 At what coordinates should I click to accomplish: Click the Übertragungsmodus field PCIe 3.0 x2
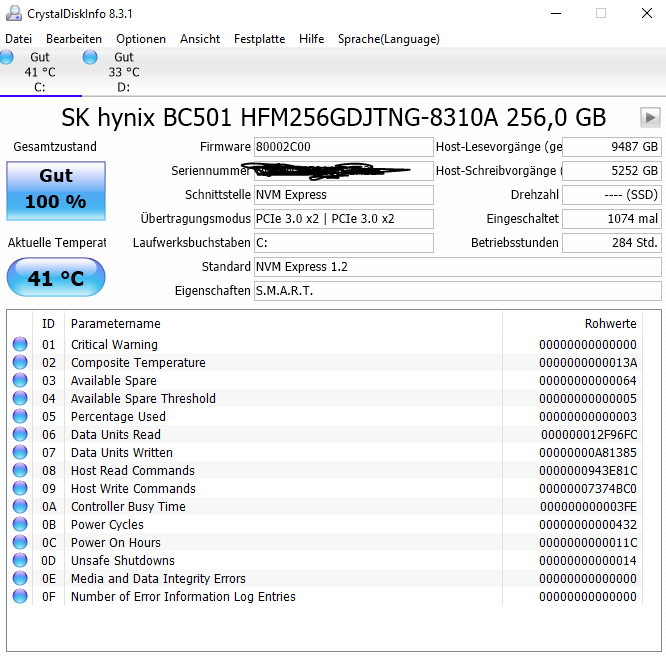pos(344,219)
